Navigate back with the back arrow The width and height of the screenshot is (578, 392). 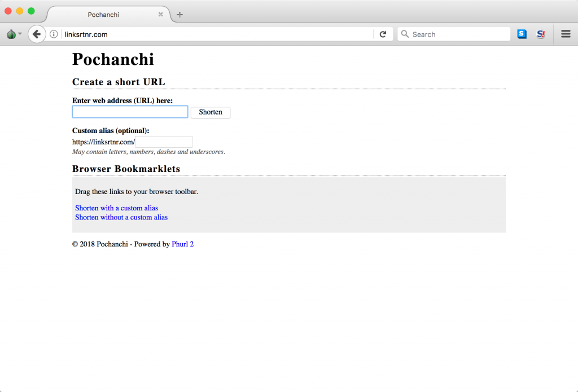click(37, 34)
